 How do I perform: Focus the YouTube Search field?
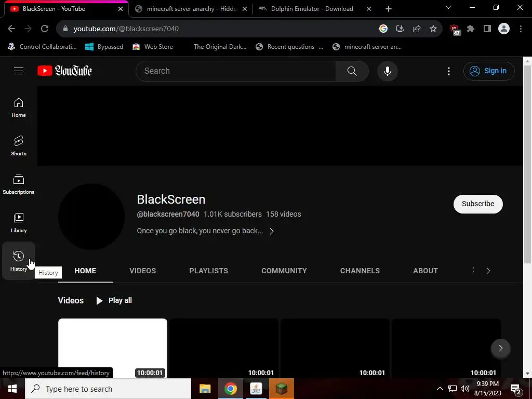click(236, 71)
